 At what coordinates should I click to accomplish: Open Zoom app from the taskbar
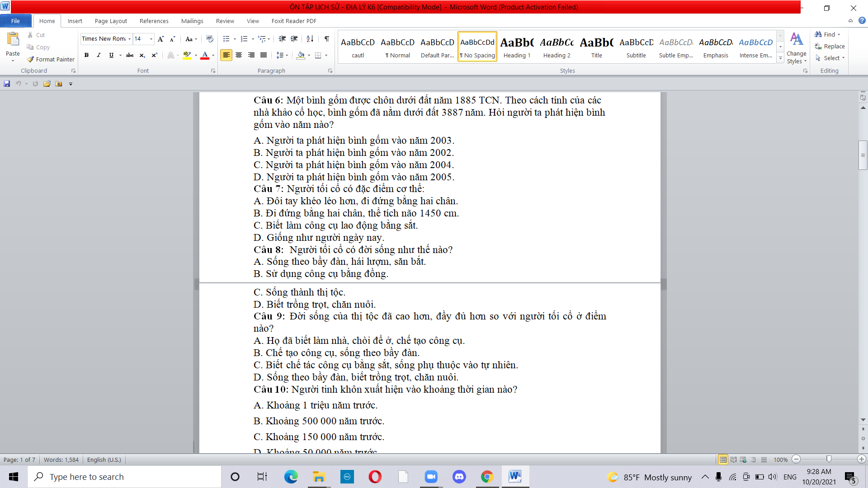coord(431,477)
